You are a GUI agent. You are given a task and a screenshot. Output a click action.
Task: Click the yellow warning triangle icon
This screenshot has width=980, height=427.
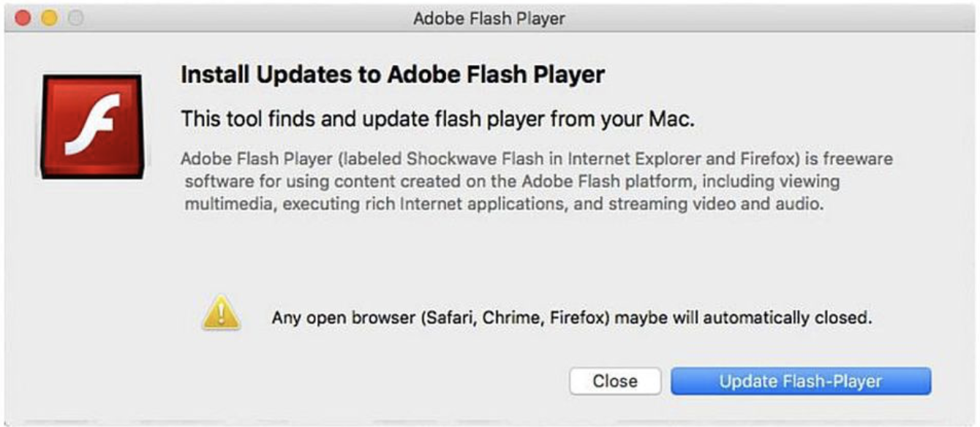[220, 316]
